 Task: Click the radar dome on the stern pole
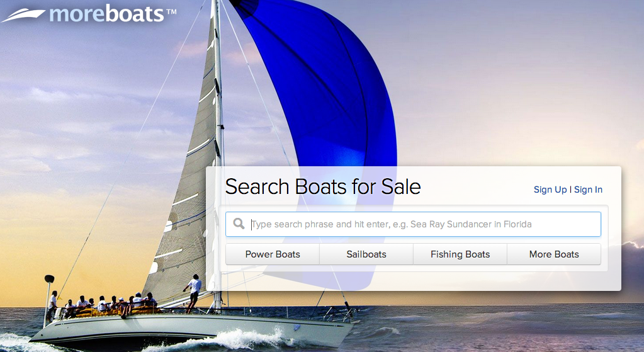[49, 278]
